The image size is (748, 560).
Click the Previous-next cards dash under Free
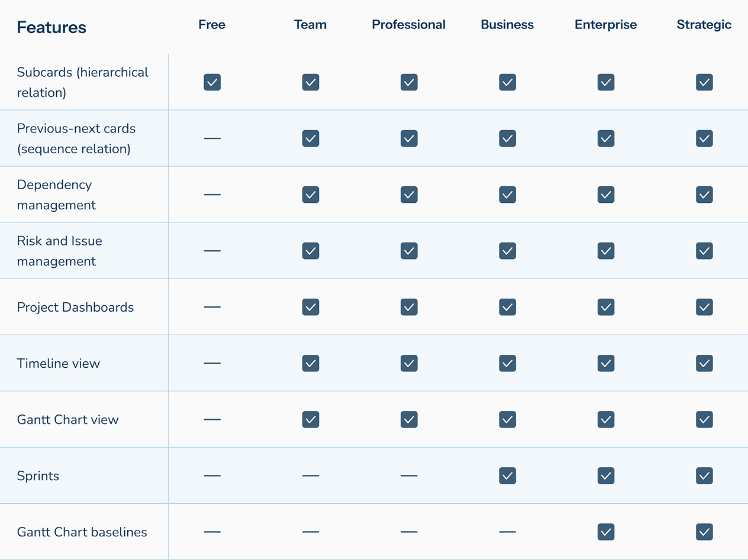click(212, 138)
